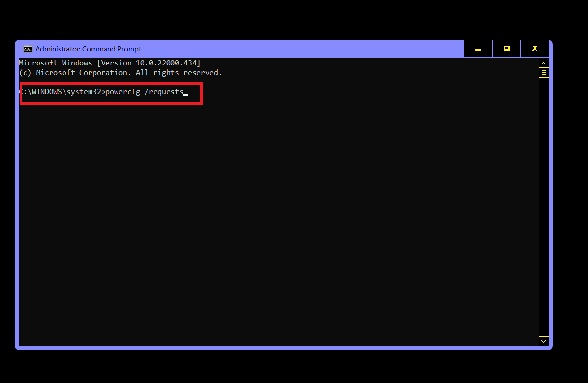This screenshot has width=588, height=383.
Task: Click the WINDOWS\system32 prompt path
Action: [62, 92]
